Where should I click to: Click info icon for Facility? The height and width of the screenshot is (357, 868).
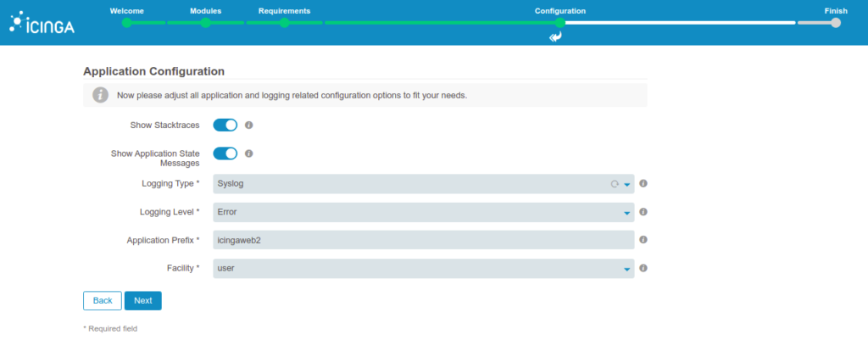pyautogui.click(x=643, y=268)
